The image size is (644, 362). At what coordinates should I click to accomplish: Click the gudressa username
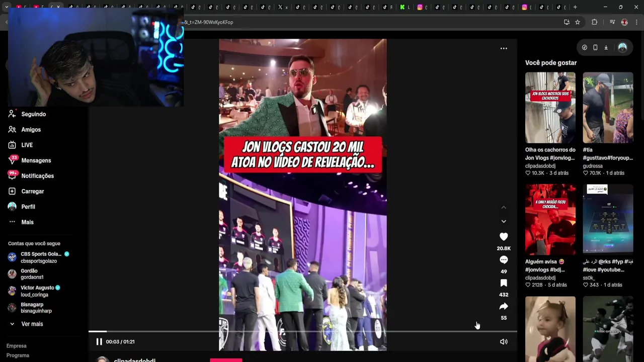pyautogui.click(x=593, y=166)
